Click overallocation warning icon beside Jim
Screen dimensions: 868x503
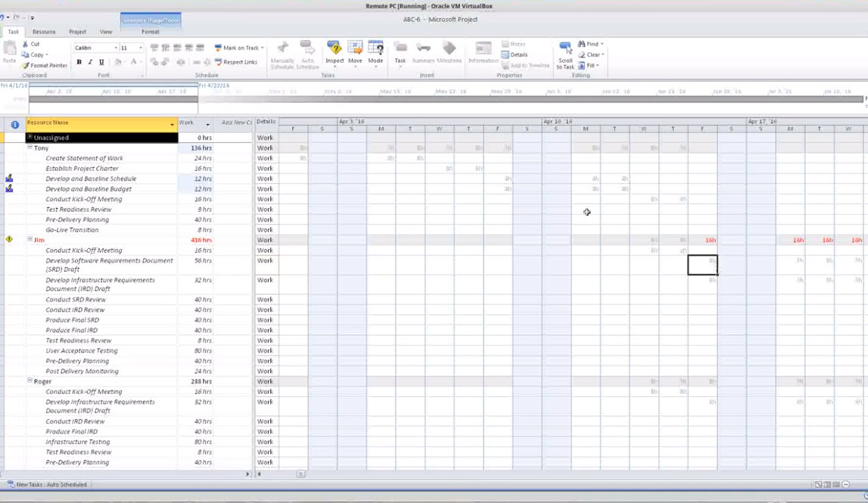[x=9, y=239]
